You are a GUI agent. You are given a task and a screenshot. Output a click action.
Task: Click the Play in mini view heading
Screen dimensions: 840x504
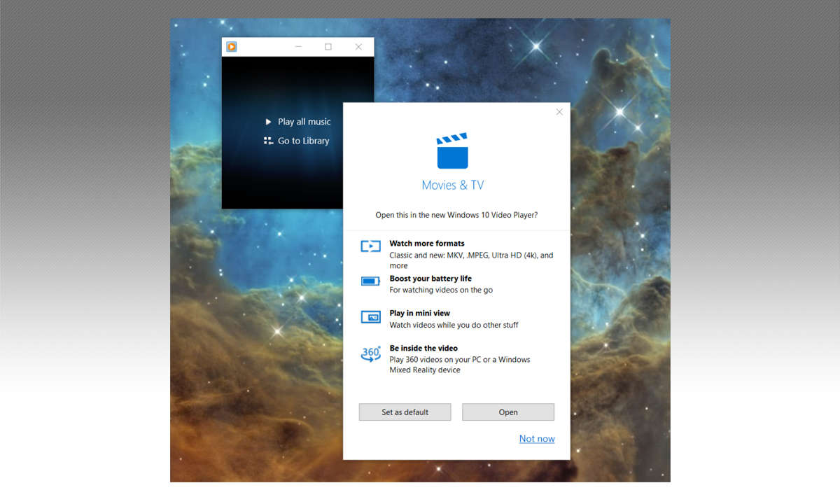[x=420, y=314]
